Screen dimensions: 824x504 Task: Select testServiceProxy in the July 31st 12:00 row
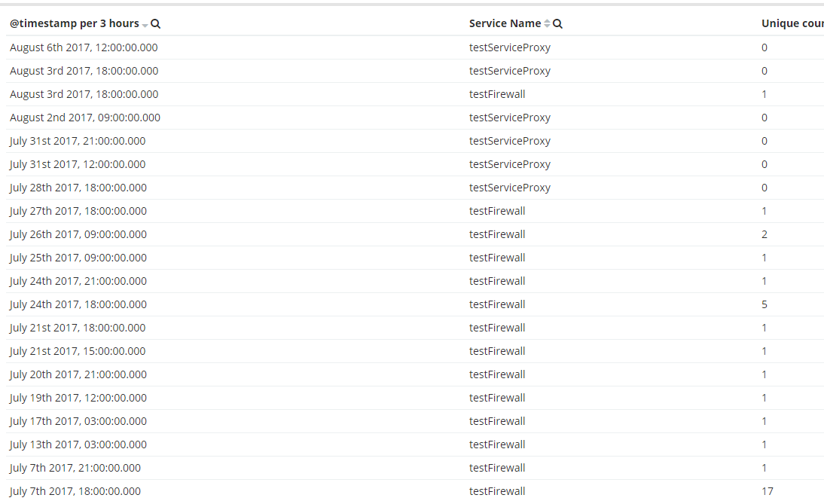click(510, 164)
